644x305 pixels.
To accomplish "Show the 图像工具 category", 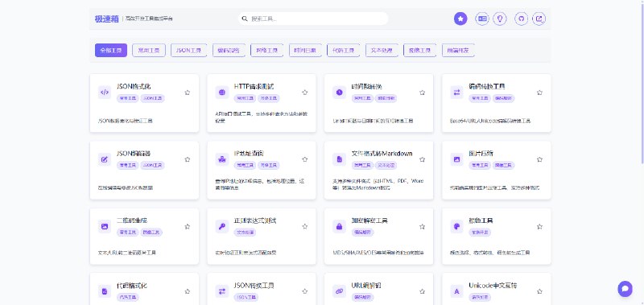I will coord(419,50).
